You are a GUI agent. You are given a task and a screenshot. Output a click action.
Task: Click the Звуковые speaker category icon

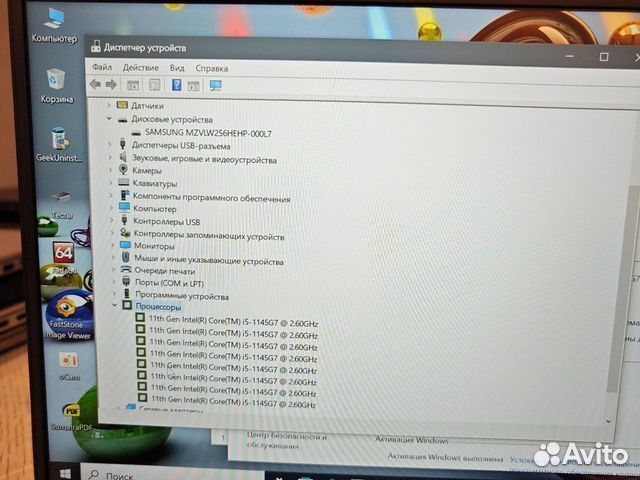(123, 157)
